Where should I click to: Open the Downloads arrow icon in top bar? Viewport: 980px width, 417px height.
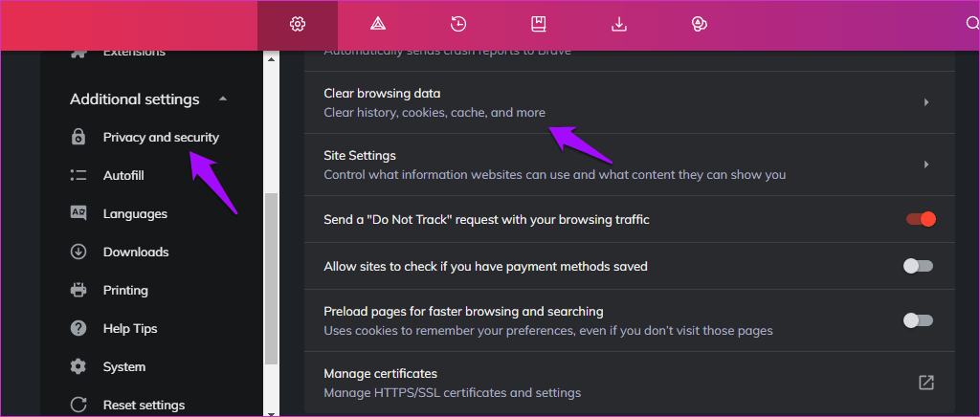click(x=618, y=25)
